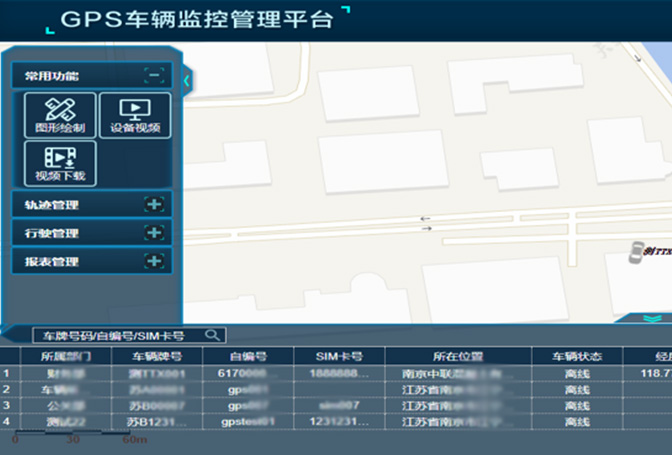Expand the 行驶管理 section with plus
The width and height of the screenshot is (672, 455).
pyautogui.click(x=153, y=233)
